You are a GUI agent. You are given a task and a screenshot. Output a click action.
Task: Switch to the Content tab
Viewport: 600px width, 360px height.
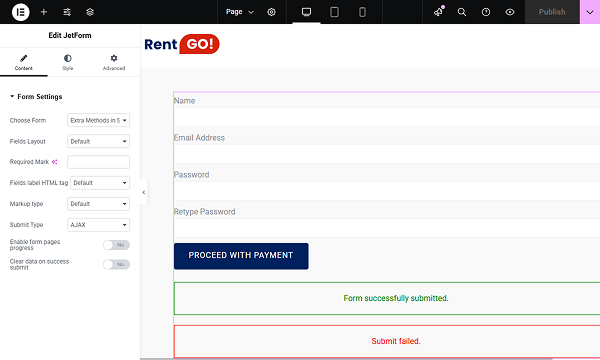24,62
